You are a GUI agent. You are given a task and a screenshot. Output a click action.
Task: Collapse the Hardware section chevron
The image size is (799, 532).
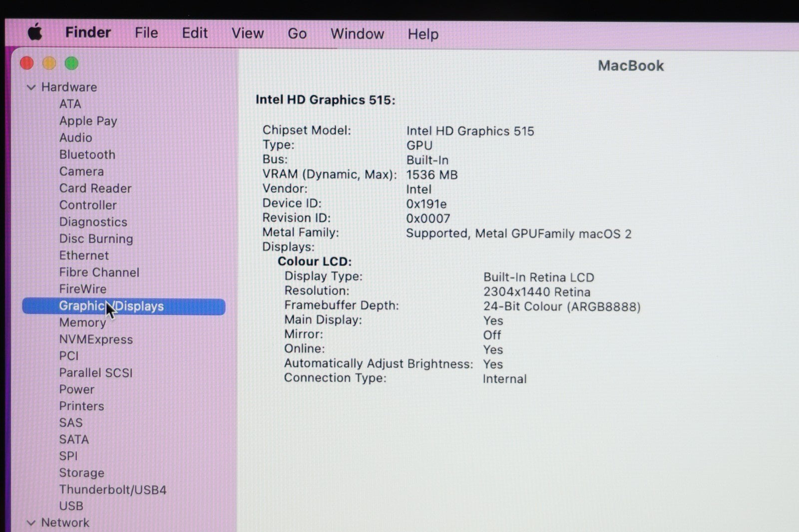tap(31, 87)
